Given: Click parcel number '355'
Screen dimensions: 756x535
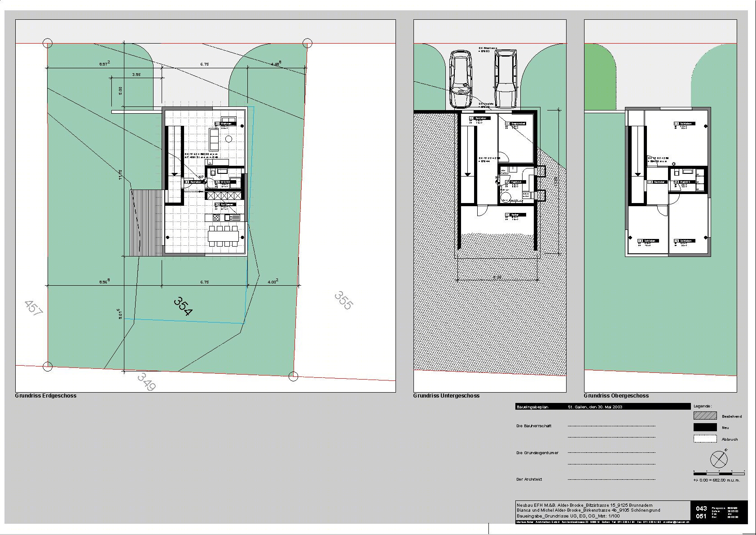Looking at the screenshot, I should (344, 301).
